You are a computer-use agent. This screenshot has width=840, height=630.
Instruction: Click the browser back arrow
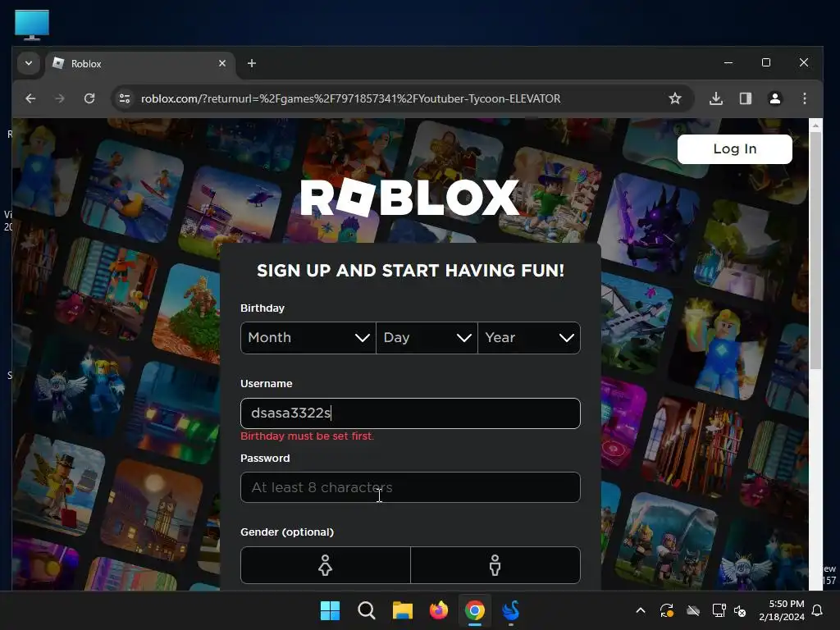[x=30, y=98]
